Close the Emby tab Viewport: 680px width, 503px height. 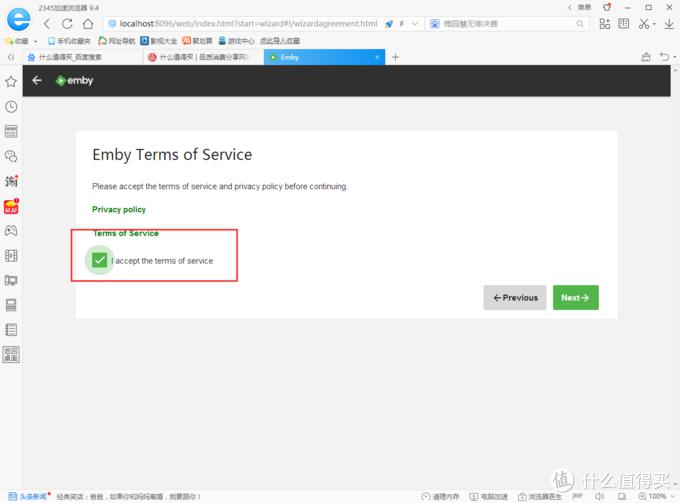377,57
